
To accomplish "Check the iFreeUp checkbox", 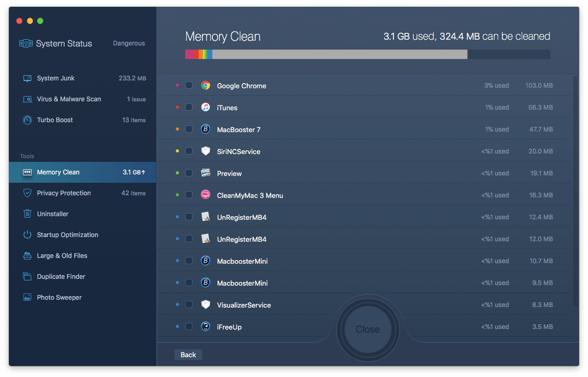I will pyautogui.click(x=189, y=327).
